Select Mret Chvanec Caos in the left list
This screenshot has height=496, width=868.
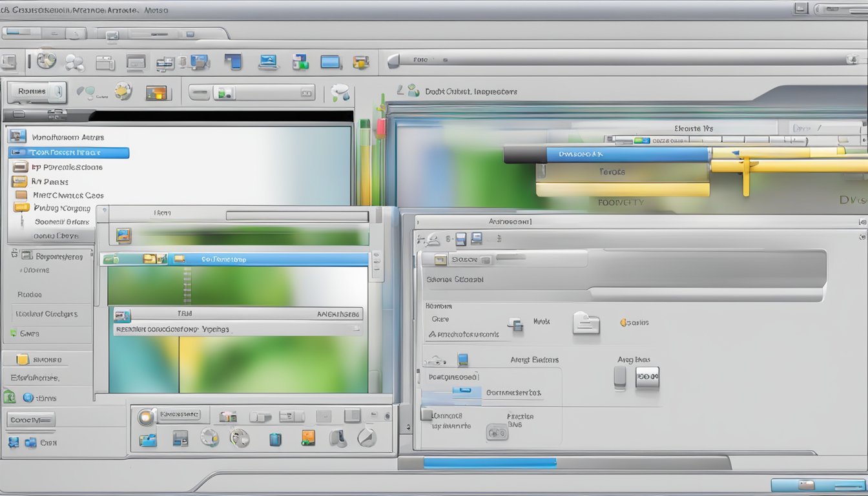[x=68, y=195]
